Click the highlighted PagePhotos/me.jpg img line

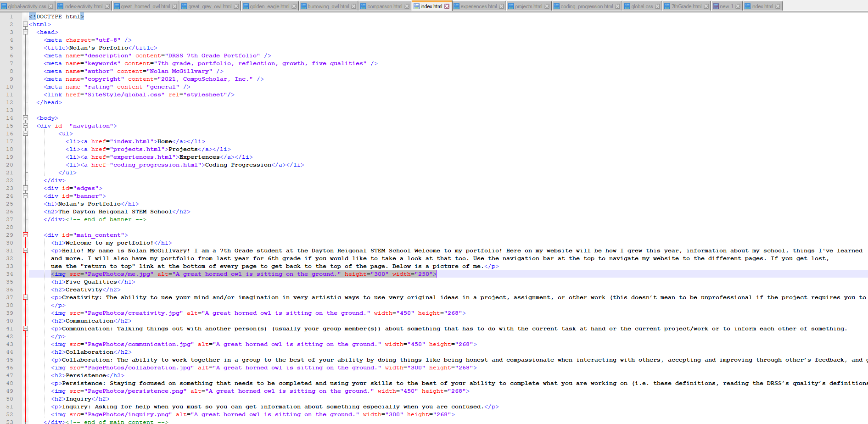[244, 274]
